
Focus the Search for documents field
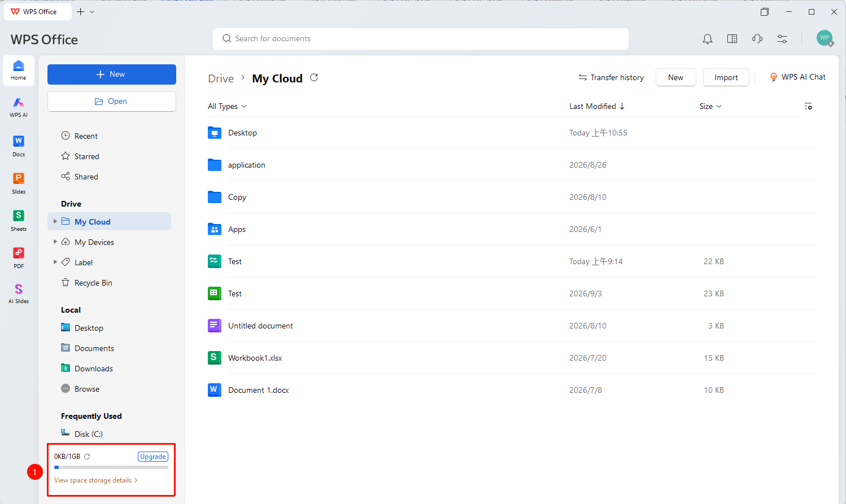[x=421, y=39]
